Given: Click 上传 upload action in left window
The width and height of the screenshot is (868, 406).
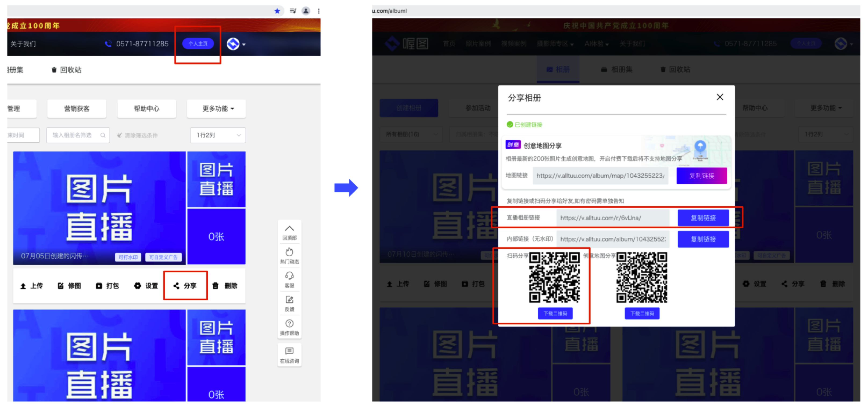Looking at the screenshot, I should coord(32,286).
